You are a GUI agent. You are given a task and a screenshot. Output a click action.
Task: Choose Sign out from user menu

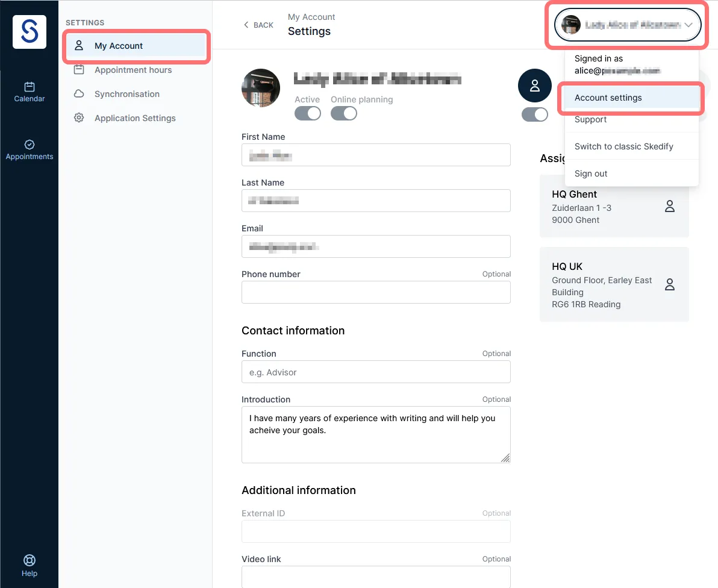pos(631,174)
